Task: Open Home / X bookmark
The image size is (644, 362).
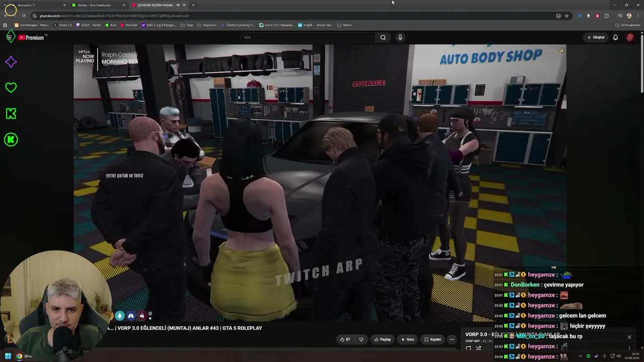Action: click(63, 25)
